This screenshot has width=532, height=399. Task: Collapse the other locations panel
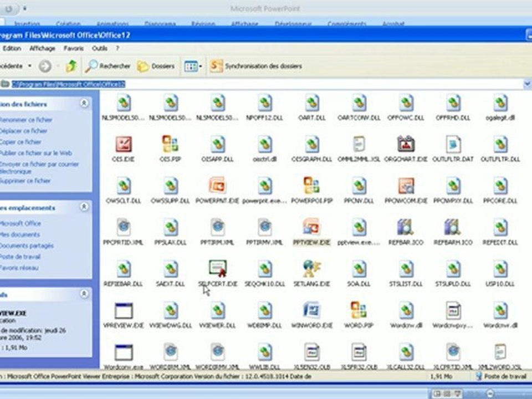pyautogui.click(x=84, y=207)
